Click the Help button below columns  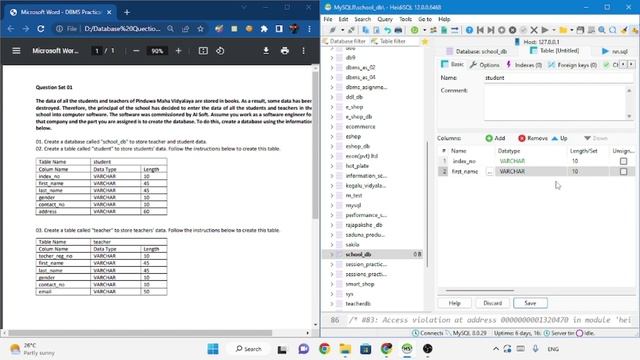[x=454, y=303]
